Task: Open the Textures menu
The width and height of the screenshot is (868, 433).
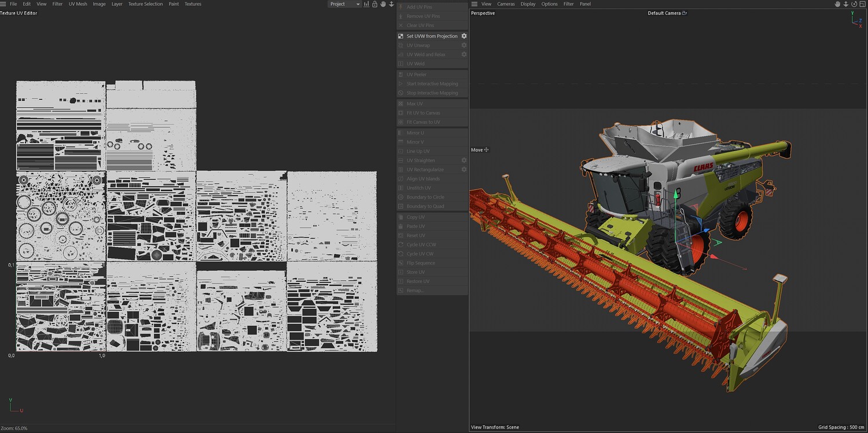Action: (193, 4)
